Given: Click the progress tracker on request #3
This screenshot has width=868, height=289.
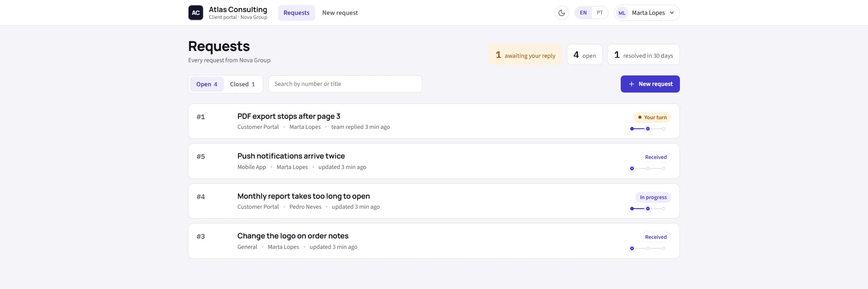Looking at the screenshot, I should (648, 248).
